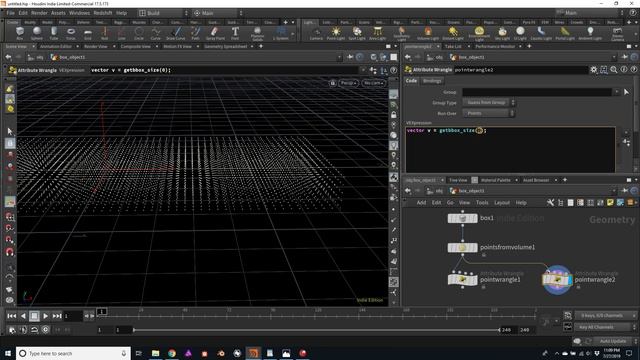Add a Spot Light from shelf
This screenshot has height=360, width=640.
click(357, 33)
